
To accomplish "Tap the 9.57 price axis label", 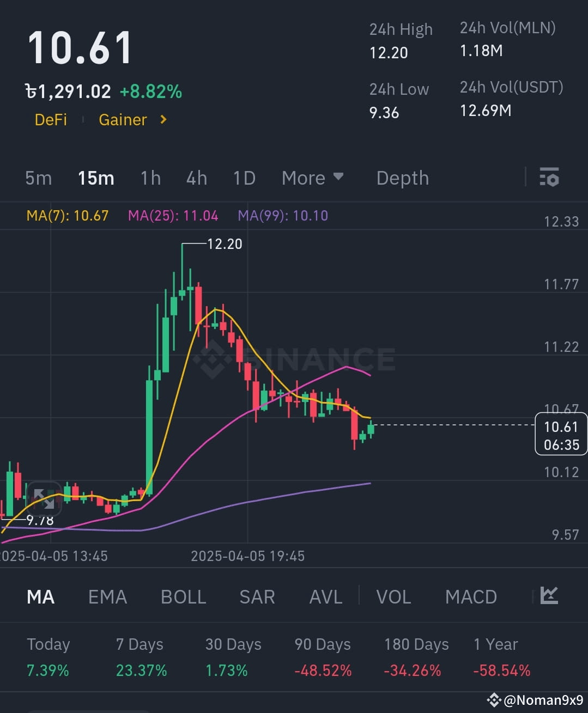I will click(x=565, y=535).
